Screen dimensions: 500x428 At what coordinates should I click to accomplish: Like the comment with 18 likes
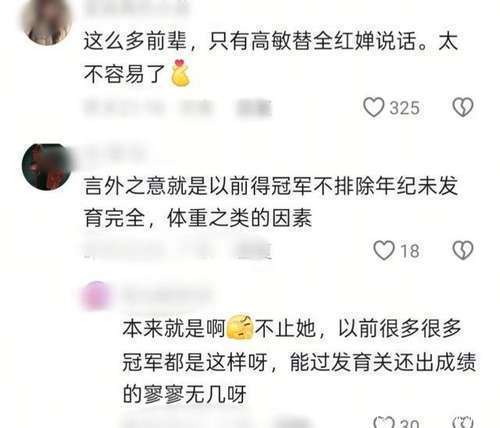click(384, 250)
